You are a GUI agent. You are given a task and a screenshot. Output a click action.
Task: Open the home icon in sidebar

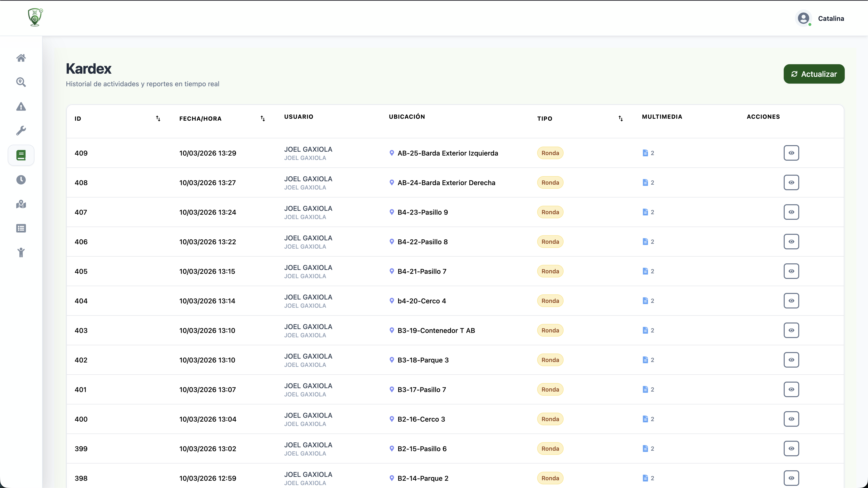pyautogui.click(x=21, y=58)
